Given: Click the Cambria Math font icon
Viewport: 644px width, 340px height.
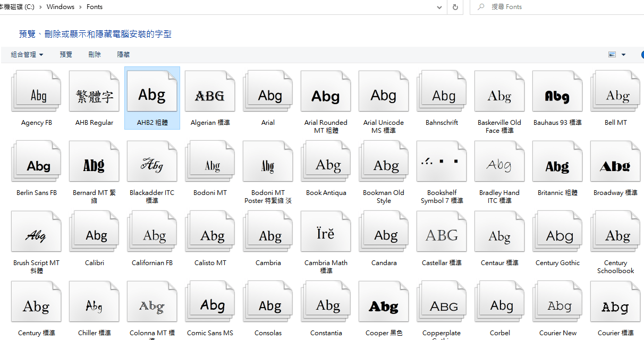Looking at the screenshot, I should coord(326,235).
